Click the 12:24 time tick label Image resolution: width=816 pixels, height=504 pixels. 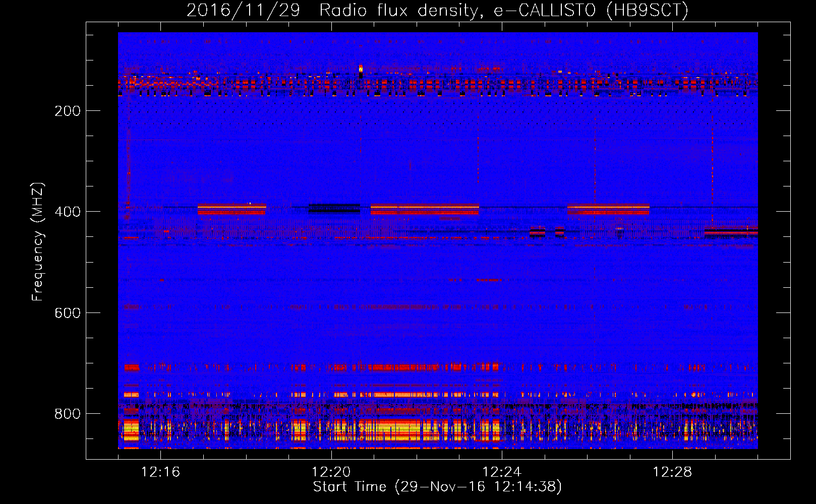coord(502,472)
